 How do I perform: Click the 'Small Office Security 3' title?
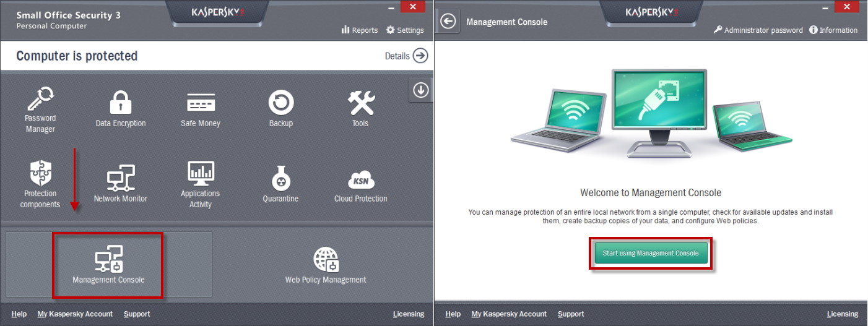click(68, 15)
